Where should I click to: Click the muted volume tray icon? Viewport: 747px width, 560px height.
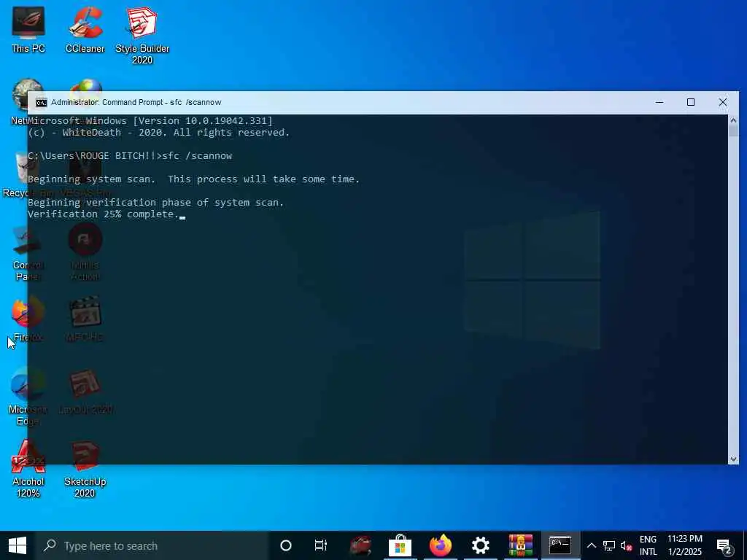(x=627, y=545)
